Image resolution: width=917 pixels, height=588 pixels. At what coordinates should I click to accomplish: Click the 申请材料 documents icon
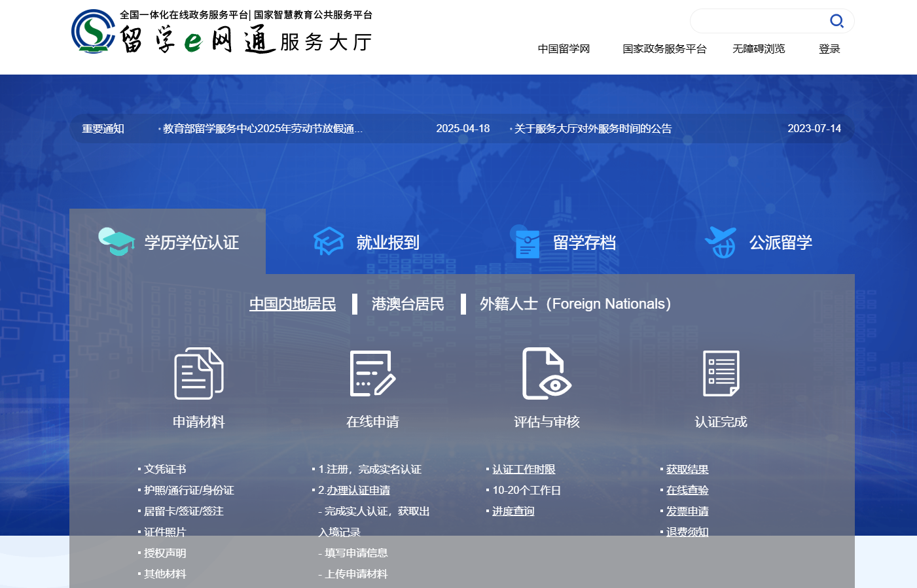point(198,373)
